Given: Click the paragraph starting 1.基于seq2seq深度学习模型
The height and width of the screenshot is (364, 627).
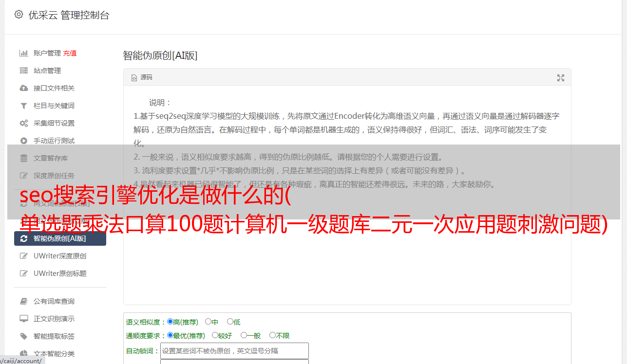Looking at the screenshot, I should 347,130.
